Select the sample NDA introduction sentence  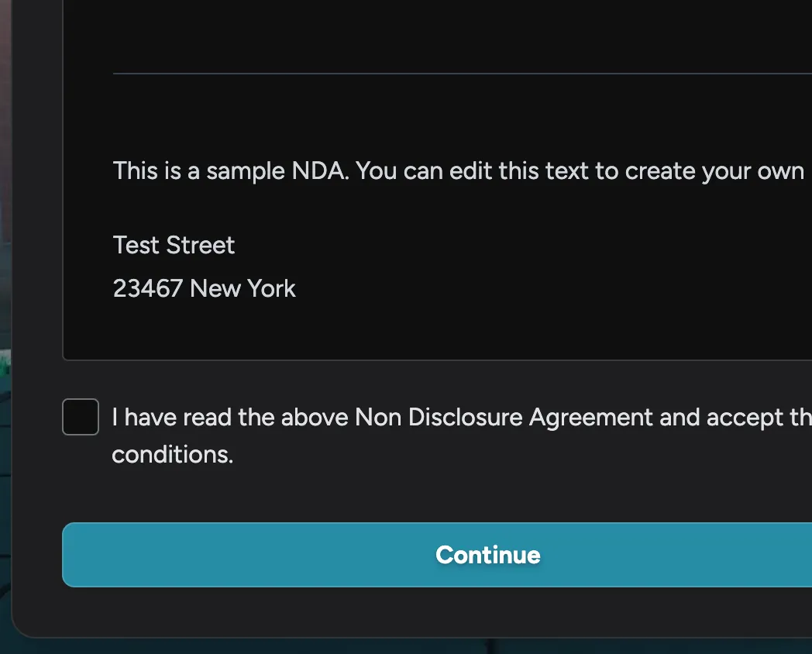pos(457,170)
